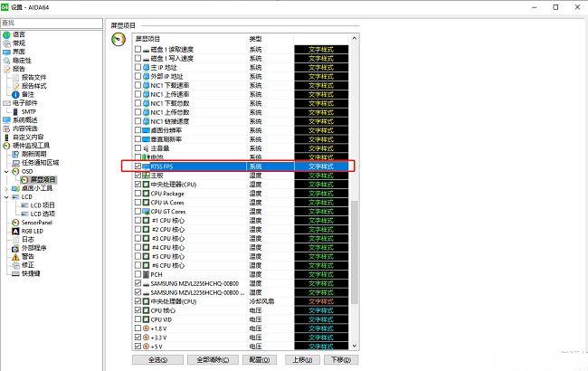Select the +5 V voltage row
The height and width of the screenshot is (371, 588).
point(242,347)
